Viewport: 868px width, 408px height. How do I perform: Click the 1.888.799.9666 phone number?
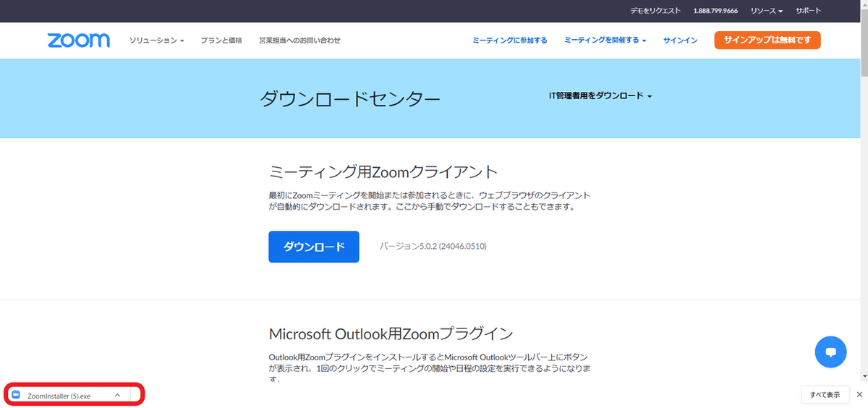point(716,11)
